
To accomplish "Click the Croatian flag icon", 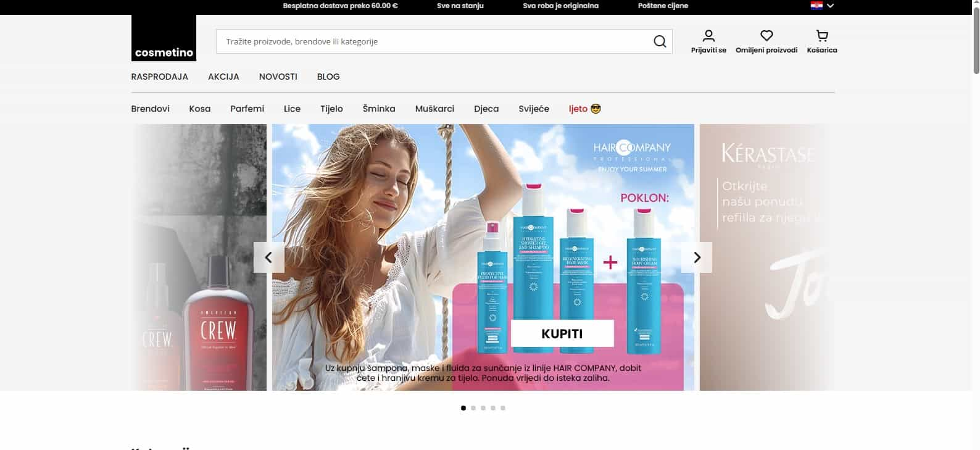I will (x=816, y=6).
